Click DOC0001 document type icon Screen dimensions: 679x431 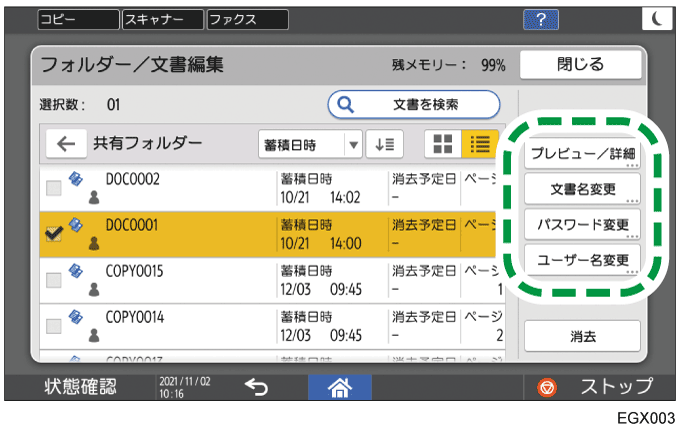(x=75, y=224)
